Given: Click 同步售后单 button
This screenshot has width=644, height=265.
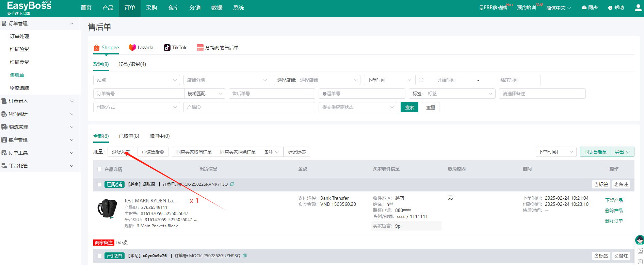Looking at the screenshot, I should [595, 152].
